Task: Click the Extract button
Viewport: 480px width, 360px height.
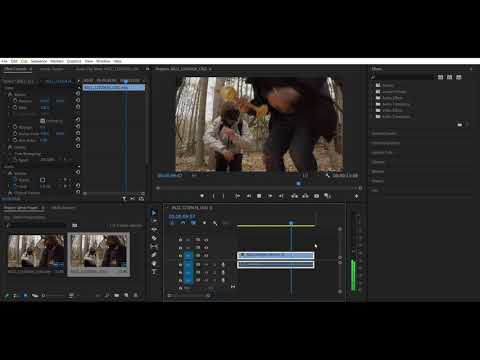Action: [x=305, y=196]
